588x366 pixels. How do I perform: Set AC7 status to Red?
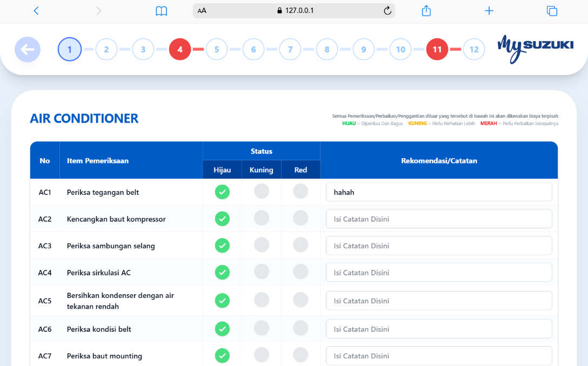coord(300,355)
